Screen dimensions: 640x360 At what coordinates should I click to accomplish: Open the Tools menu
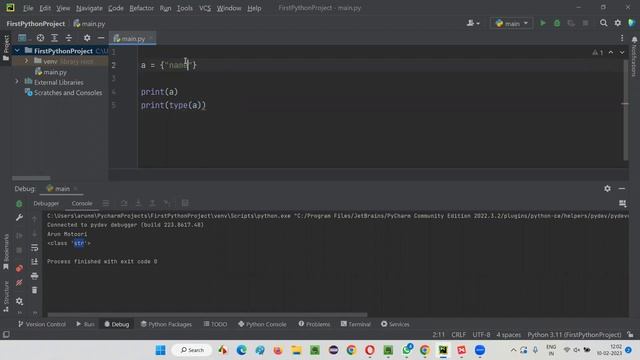pos(185,8)
